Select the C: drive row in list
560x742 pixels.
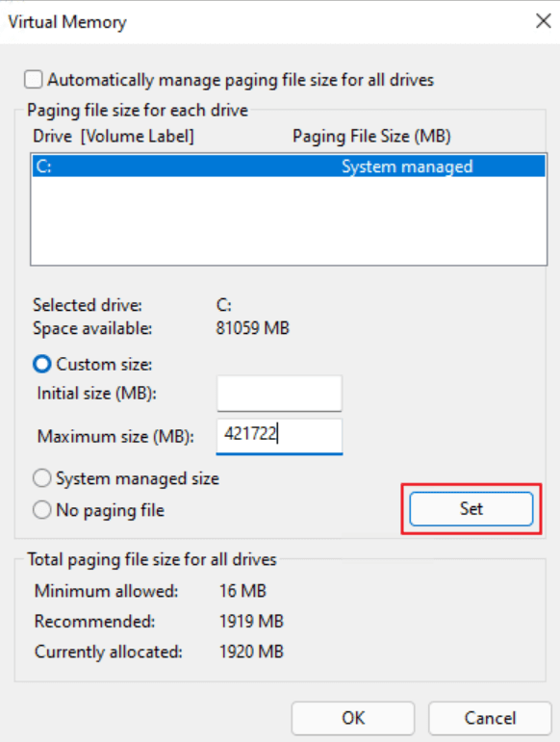pyautogui.click(x=289, y=166)
